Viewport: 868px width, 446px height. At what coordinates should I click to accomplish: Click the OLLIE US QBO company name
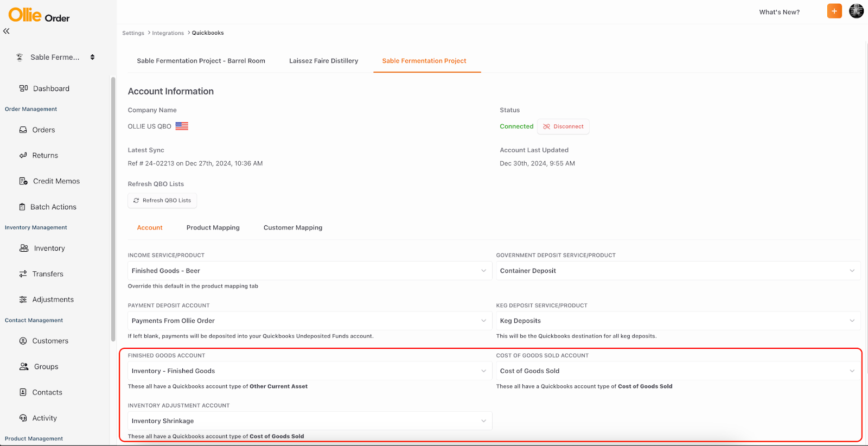point(149,126)
